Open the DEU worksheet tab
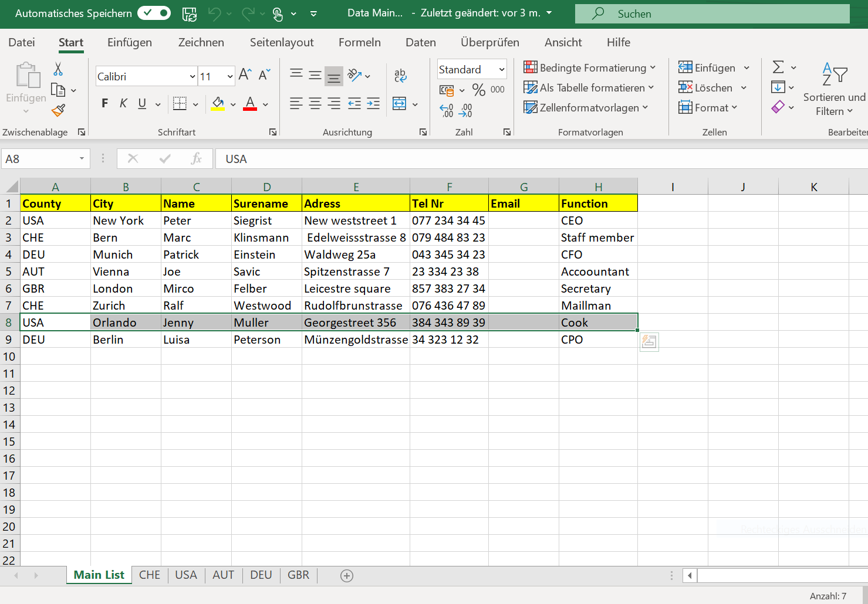 tap(261, 575)
